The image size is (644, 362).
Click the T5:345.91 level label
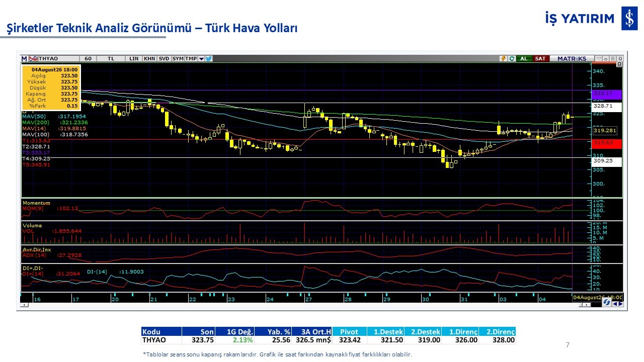point(36,164)
